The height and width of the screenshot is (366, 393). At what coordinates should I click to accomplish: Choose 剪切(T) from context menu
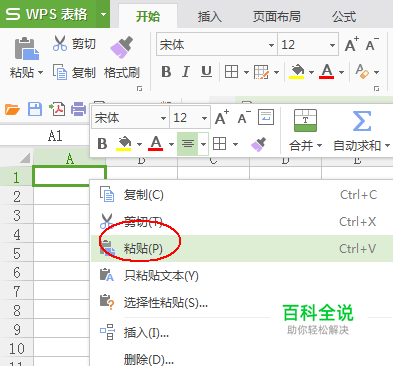coord(242,221)
